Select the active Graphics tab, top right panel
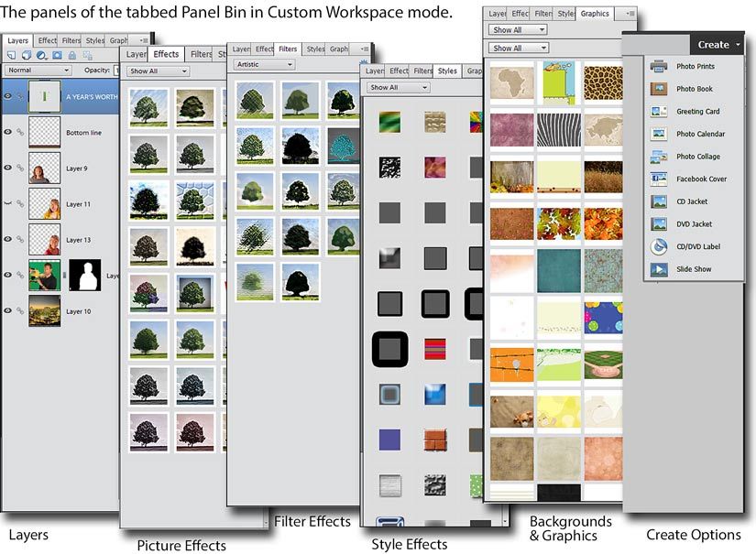Screen dimensions: 756x554 point(595,14)
